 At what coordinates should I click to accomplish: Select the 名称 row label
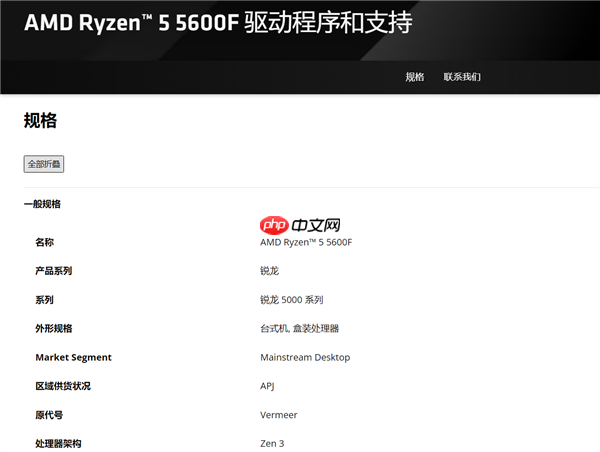(x=44, y=242)
